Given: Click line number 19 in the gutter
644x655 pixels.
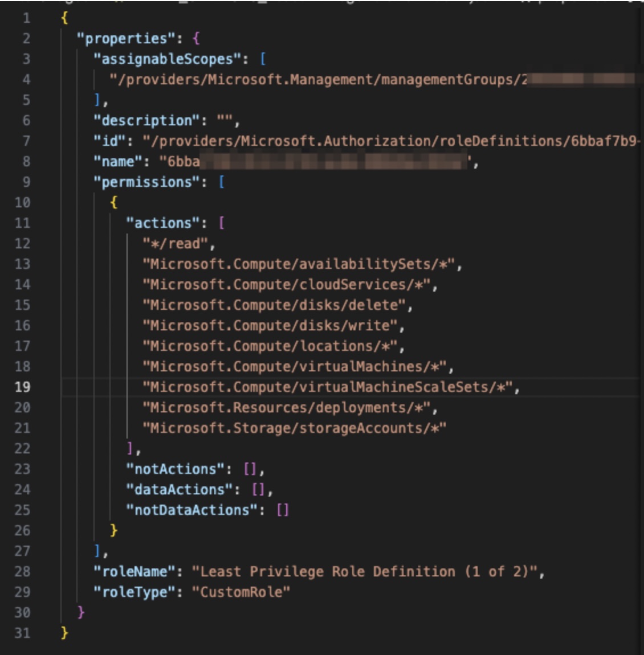Looking at the screenshot, I should pyautogui.click(x=22, y=387).
